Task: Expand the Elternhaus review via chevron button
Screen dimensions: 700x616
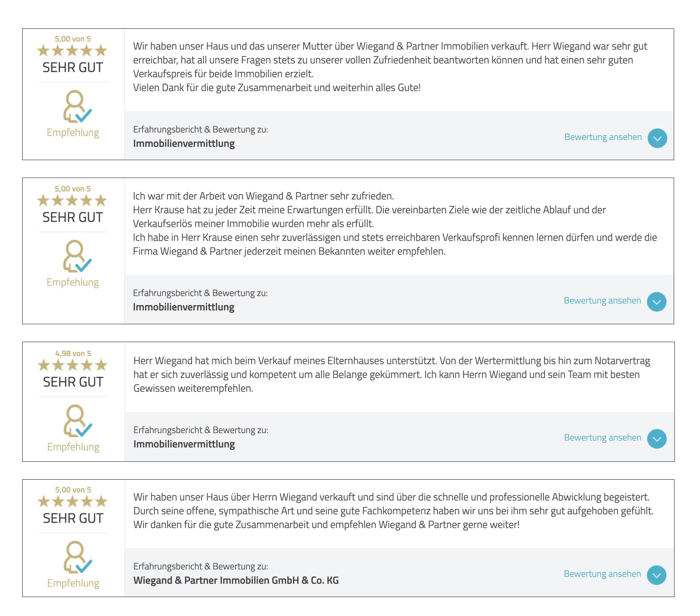Action: pyautogui.click(x=657, y=439)
